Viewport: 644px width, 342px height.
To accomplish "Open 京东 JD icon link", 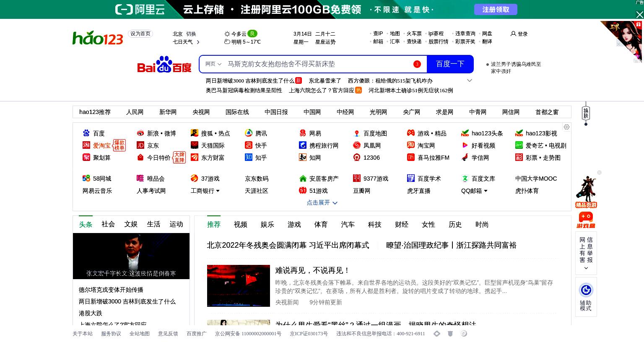I will pos(140,145).
